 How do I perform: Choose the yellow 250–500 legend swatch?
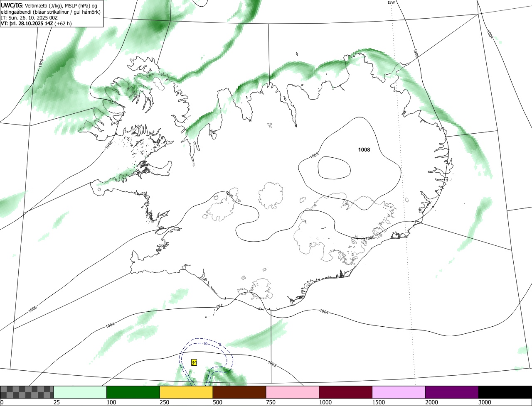[x=186, y=392]
